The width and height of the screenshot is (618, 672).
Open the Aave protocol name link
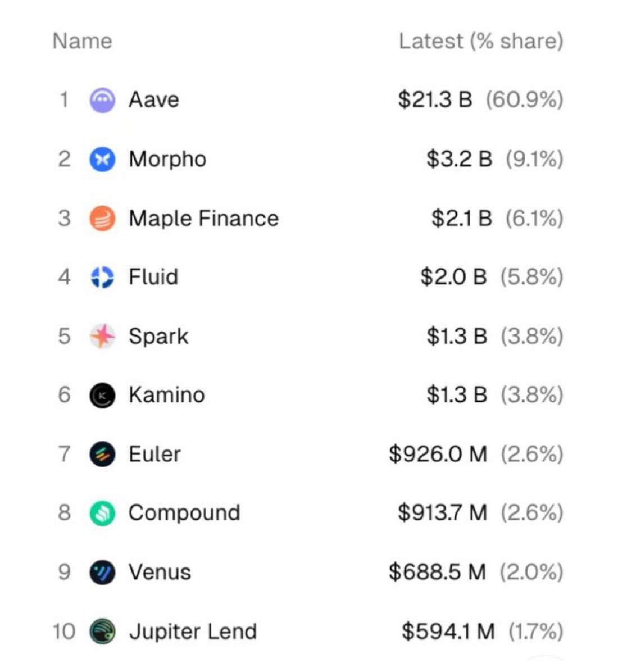[153, 100]
